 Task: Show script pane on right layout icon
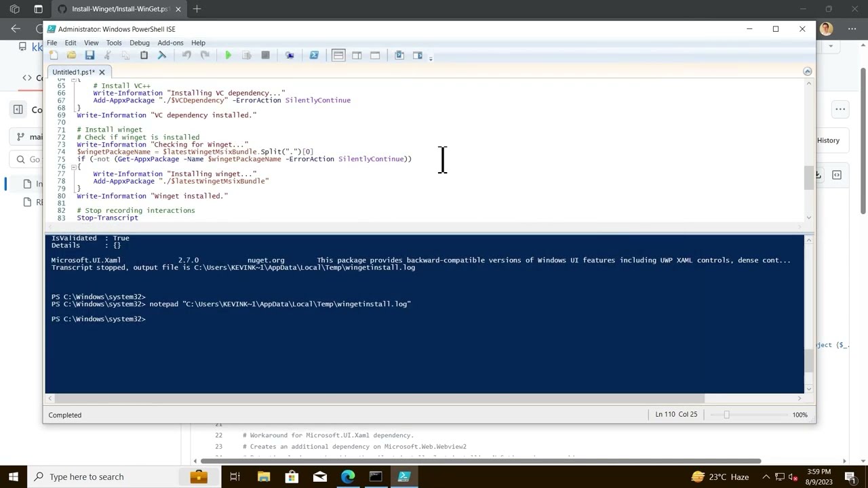[357, 56]
